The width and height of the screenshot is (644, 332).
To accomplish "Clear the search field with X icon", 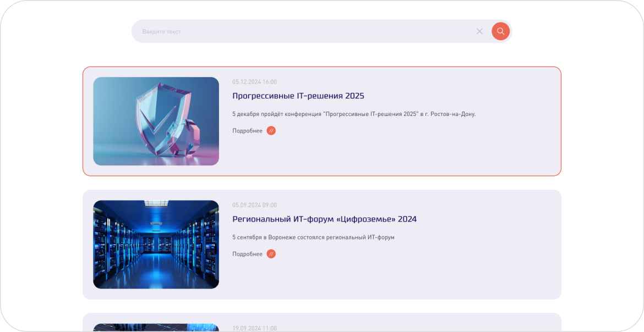I will click(479, 31).
